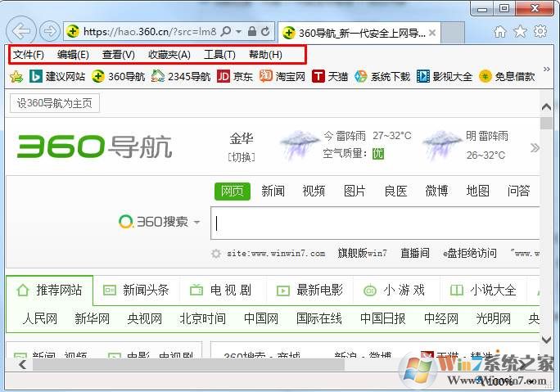Go to Home via house icon
The image size is (560, 392).
point(500,31)
